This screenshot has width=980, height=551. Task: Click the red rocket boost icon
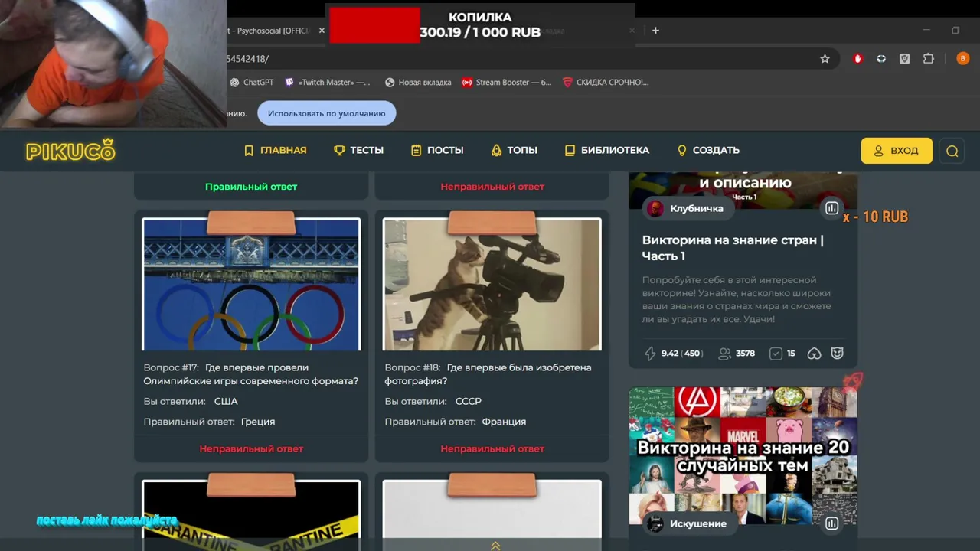click(853, 381)
